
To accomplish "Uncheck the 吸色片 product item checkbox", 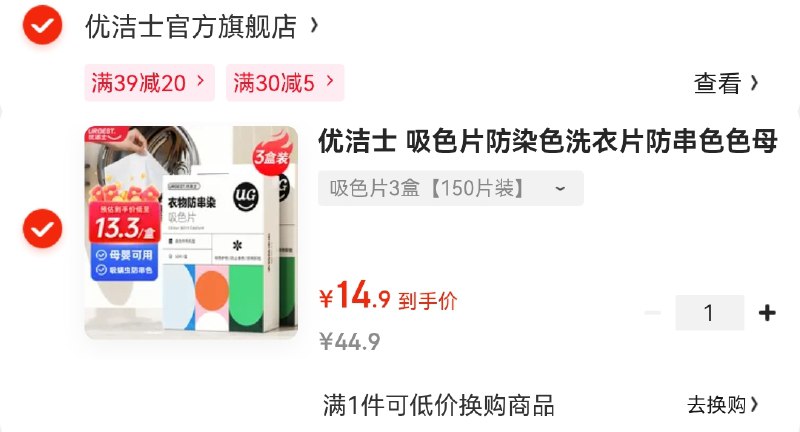I will click(x=42, y=228).
